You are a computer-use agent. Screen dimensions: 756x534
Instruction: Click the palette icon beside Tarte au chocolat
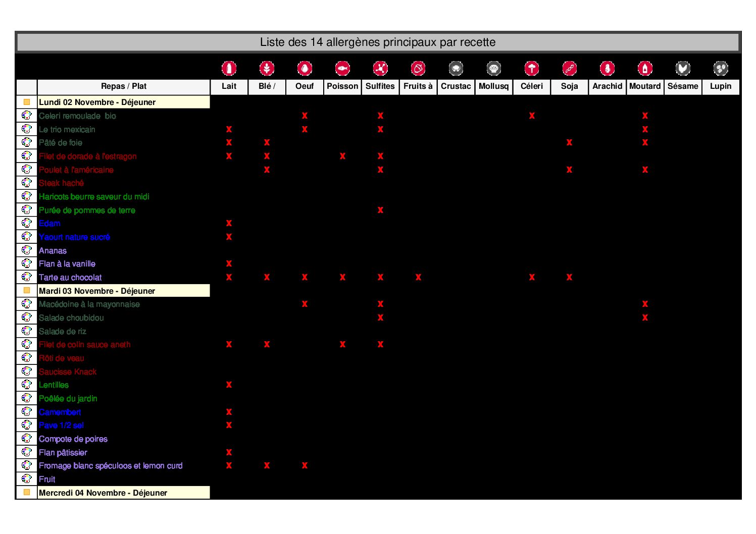pos(27,277)
